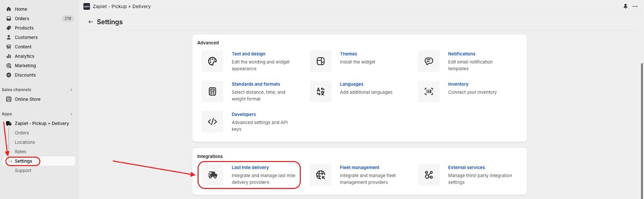644x199 pixels.
Task: Click the Text and design palette icon
Action: tap(212, 61)
